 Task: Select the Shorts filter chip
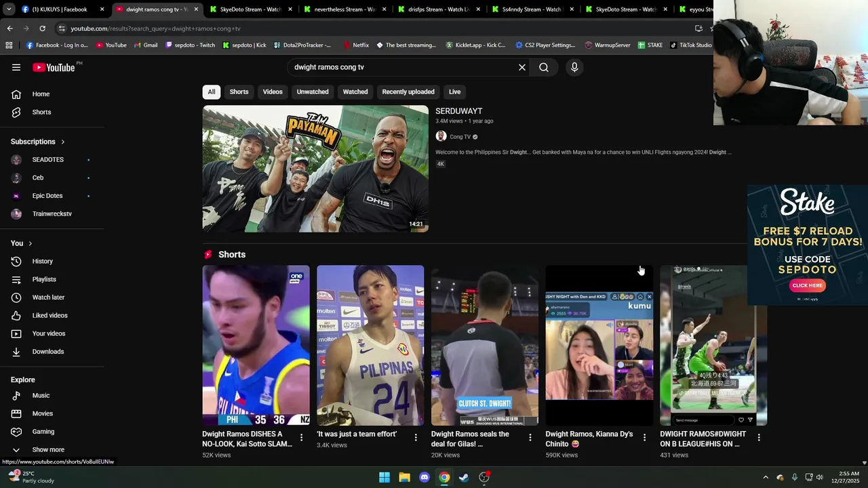click(239, 91)
